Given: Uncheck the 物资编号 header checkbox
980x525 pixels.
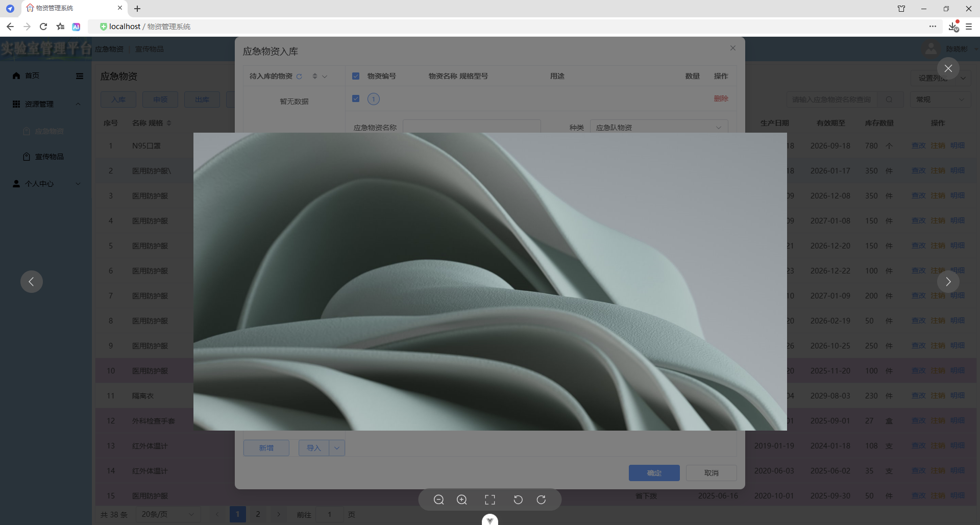Looking at the screenshot, I should (x=356, y=76).
